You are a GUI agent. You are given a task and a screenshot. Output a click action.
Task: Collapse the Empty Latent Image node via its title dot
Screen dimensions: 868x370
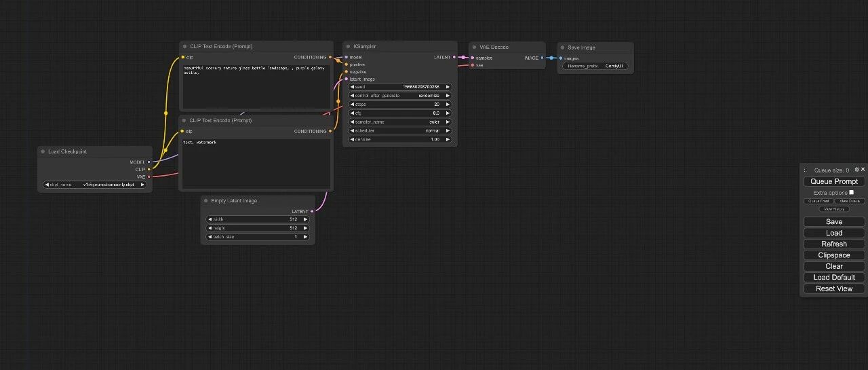[205, 201]
